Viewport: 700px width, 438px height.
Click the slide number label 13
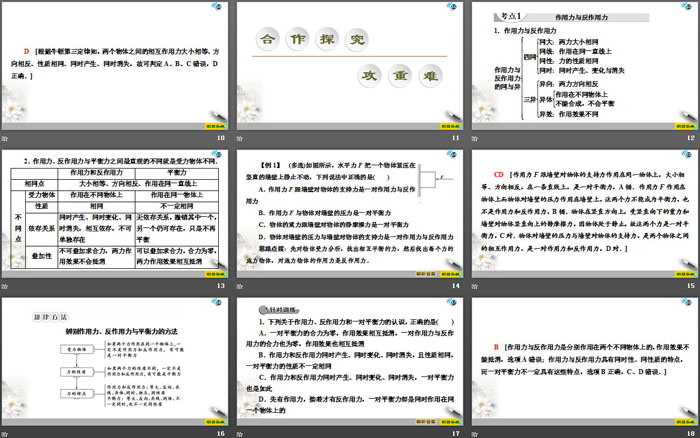click(x=221, y=286)
